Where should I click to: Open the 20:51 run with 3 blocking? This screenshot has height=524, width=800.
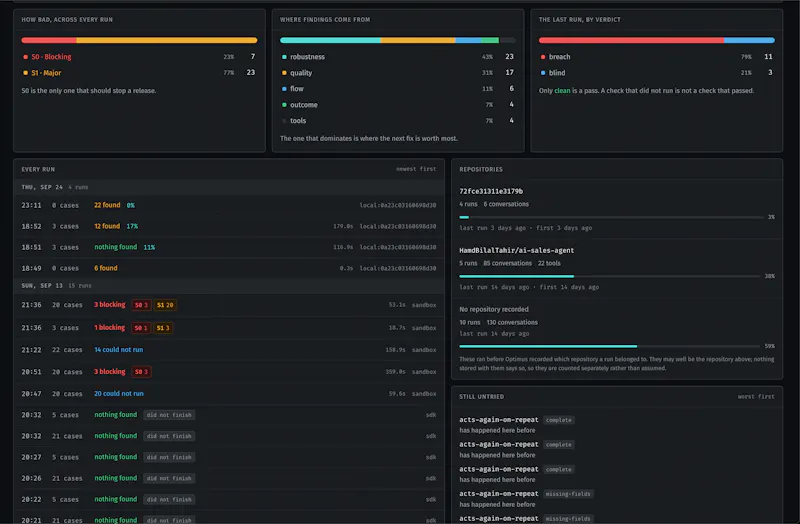coord(229,371)
